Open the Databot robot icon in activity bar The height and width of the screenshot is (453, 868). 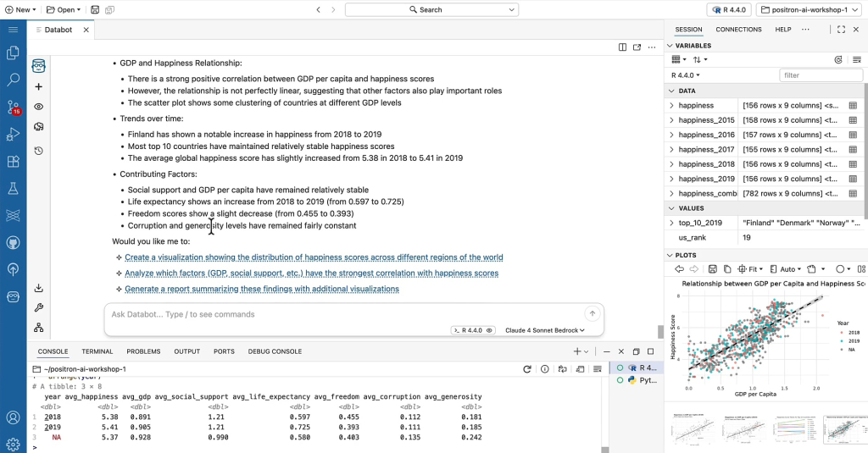tap(13, 296)
